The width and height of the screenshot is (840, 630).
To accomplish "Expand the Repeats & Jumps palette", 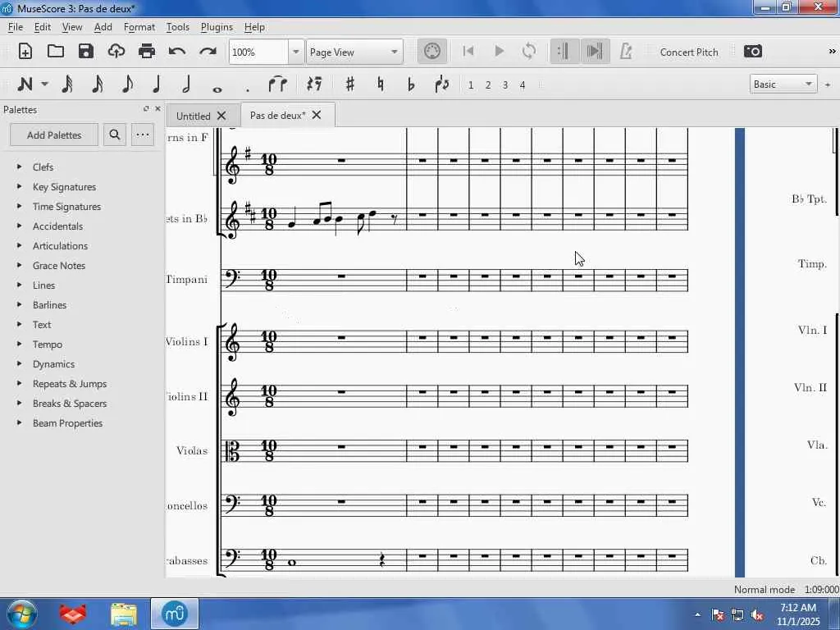I will (20, 384).
